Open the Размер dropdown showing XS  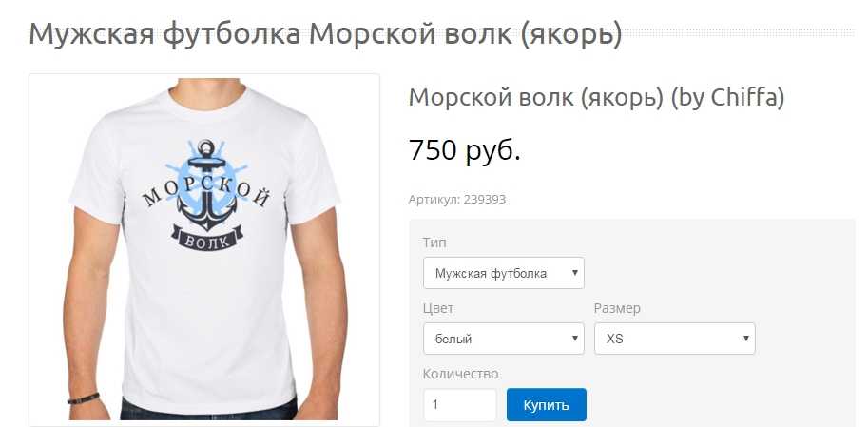click(674, 339)
